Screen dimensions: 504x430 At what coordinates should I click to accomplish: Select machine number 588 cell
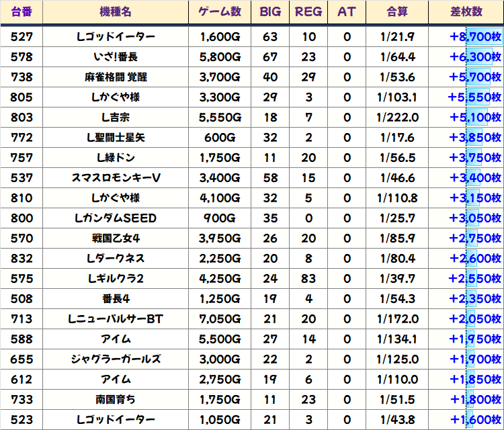click(x=22, y=339)
